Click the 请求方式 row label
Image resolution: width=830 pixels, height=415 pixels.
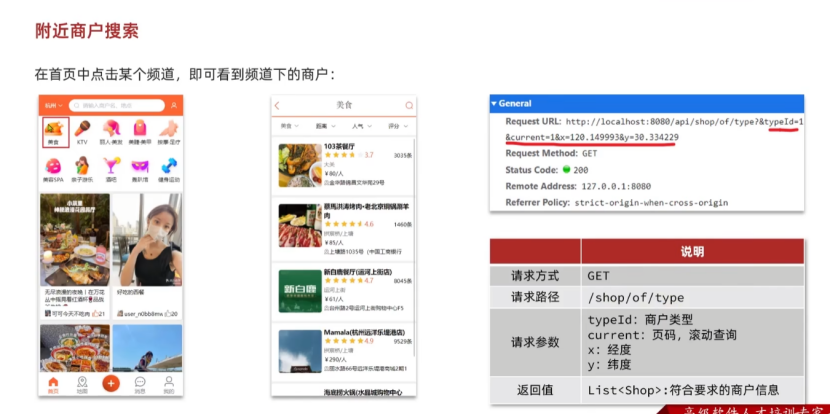[x=535, y=276]
